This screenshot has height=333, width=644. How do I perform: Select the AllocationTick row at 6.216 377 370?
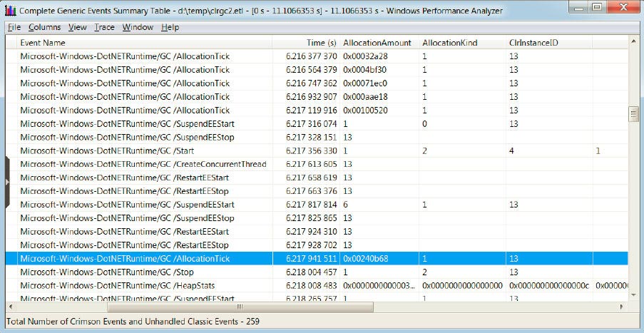(316, 56)
